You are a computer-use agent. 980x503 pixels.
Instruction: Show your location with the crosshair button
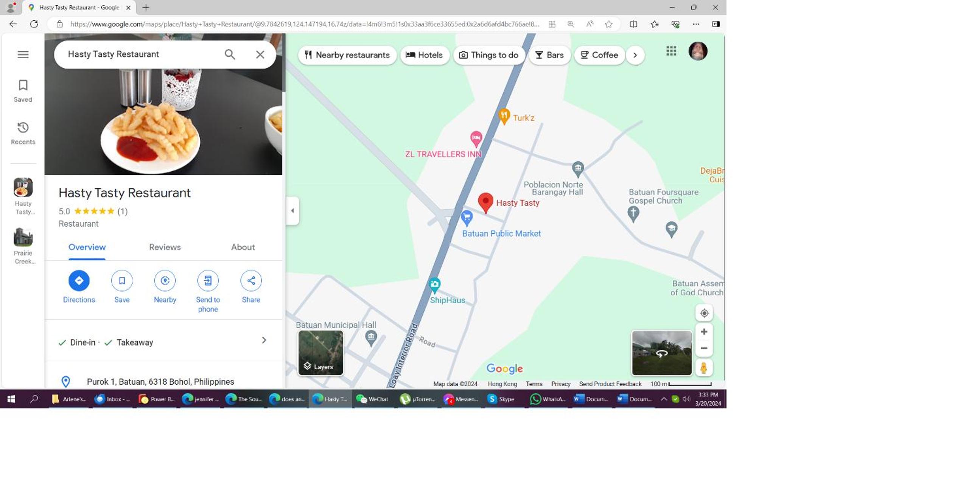click(x=704, y=313)
